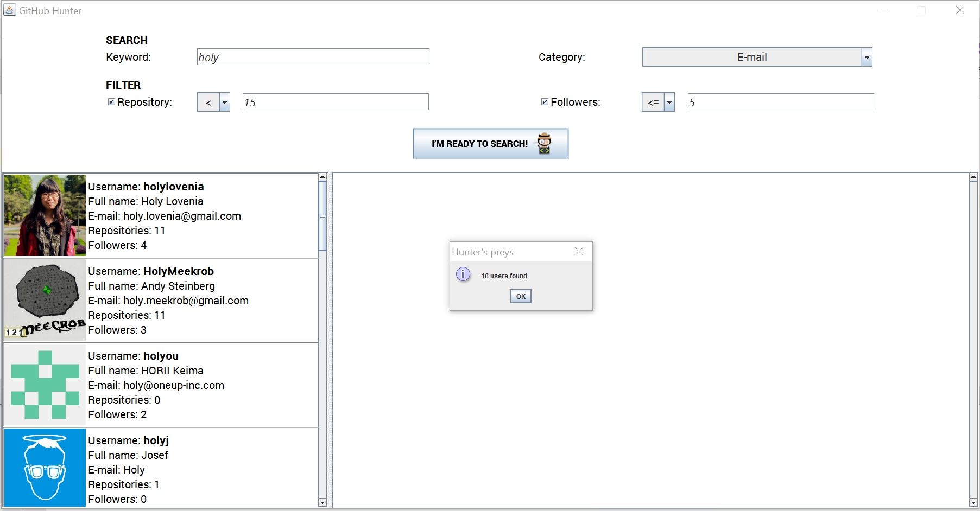
Task: Close the GitHub Hunter window
Action: (x=960, y=10)
